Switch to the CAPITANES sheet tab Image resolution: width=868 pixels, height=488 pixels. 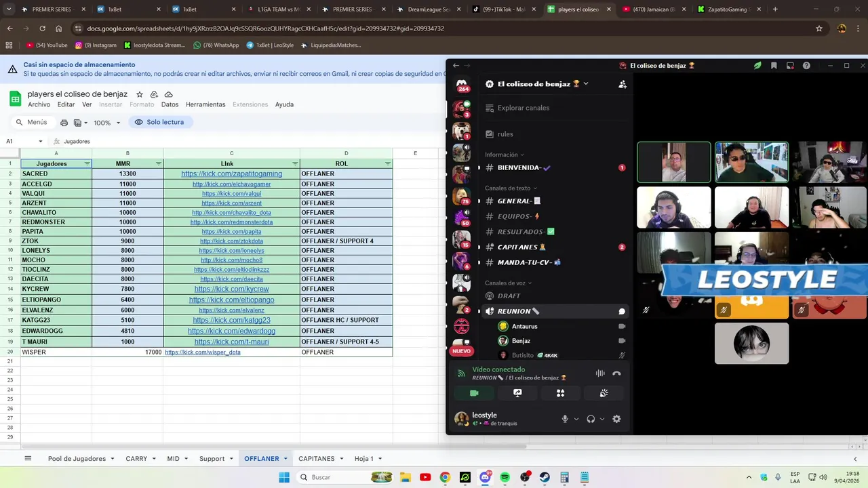321,459
